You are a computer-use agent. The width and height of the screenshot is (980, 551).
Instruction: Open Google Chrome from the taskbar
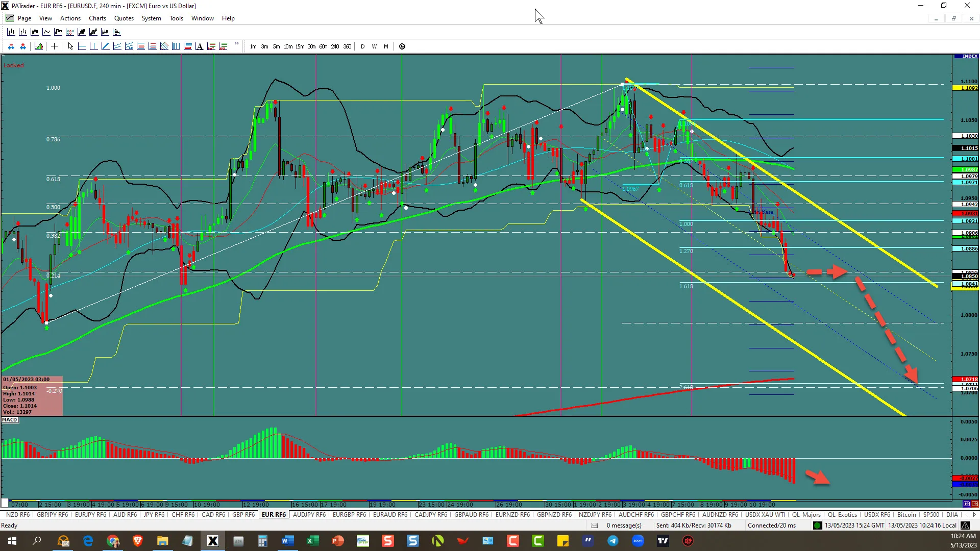click(x=113, y=541)
